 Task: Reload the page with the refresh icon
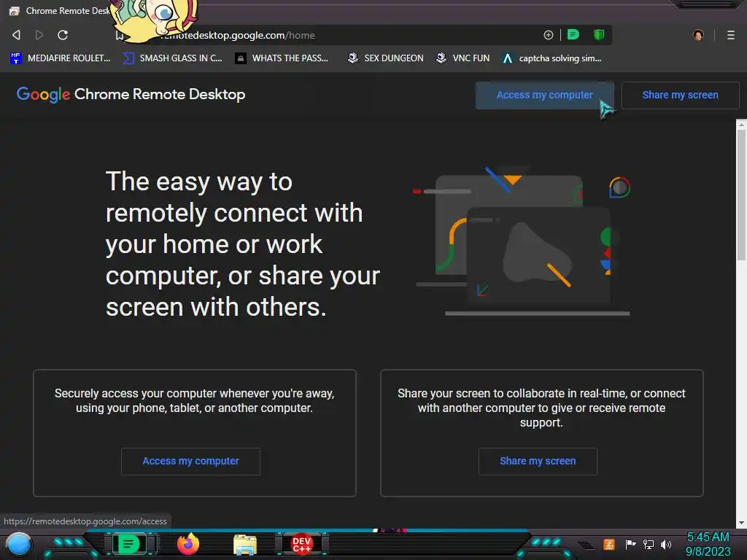tap(63, 35)
